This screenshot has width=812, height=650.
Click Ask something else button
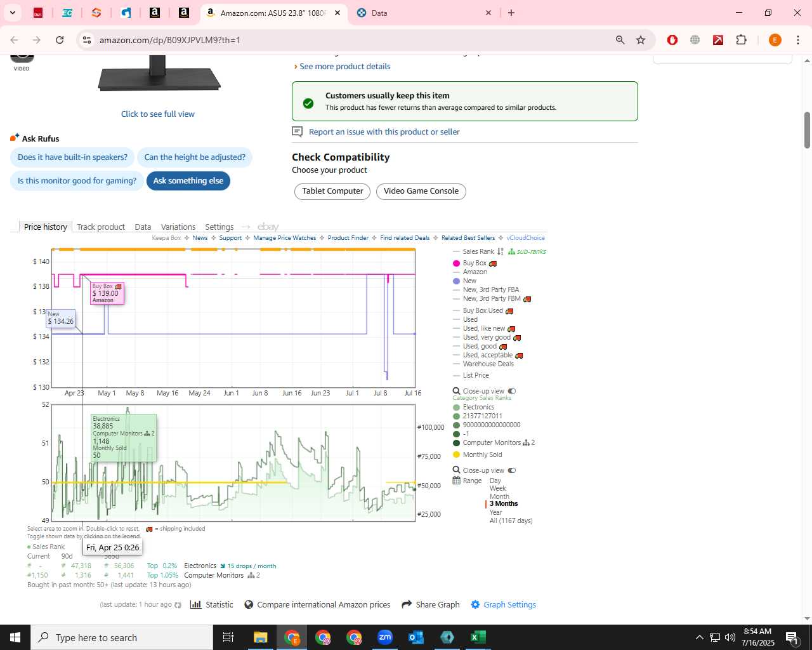click(x=188, y=181)
